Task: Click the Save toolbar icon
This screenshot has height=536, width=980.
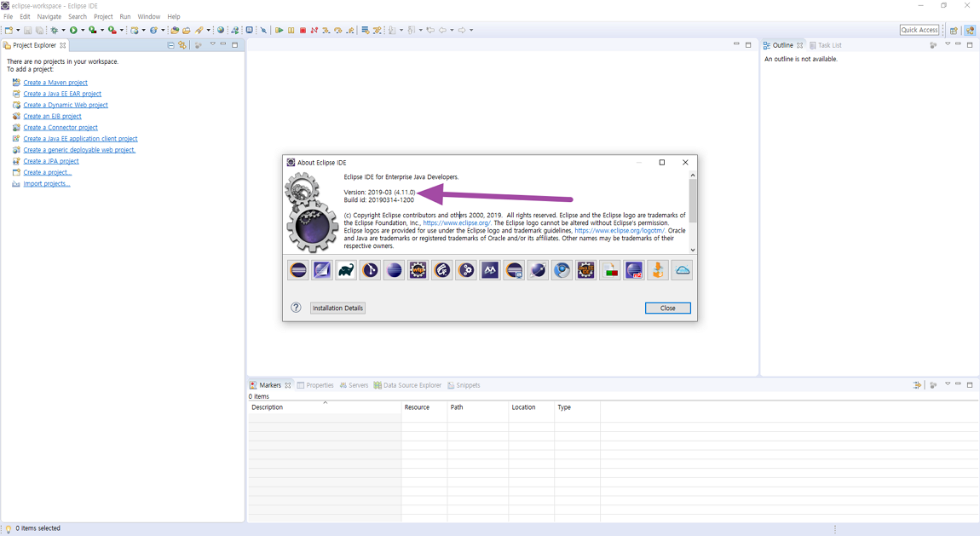Action: [27, 30]
